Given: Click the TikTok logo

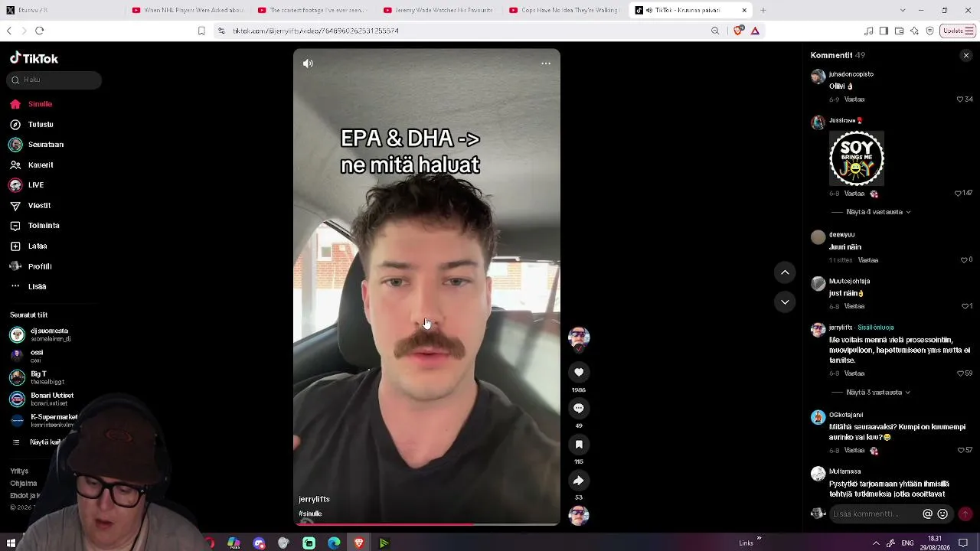Looking at the screenshot, I should click(34, 58).
